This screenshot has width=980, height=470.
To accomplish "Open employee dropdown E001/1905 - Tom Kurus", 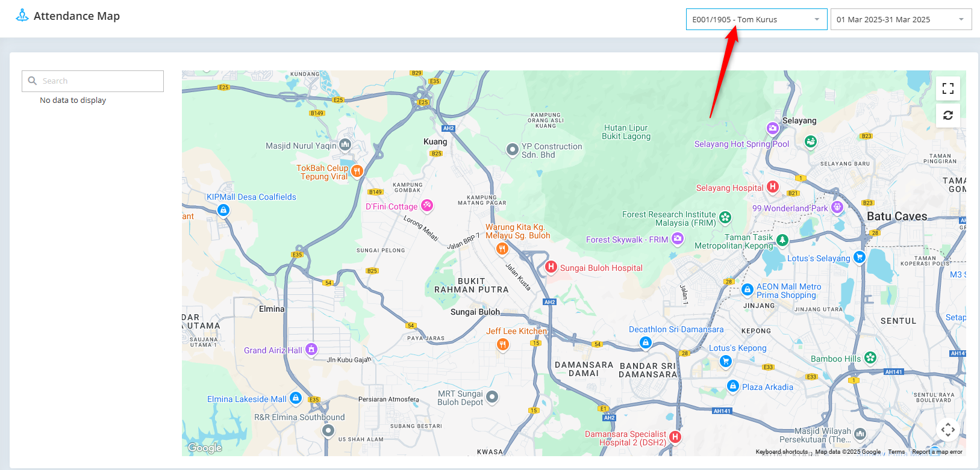I will tap(757, 19).
